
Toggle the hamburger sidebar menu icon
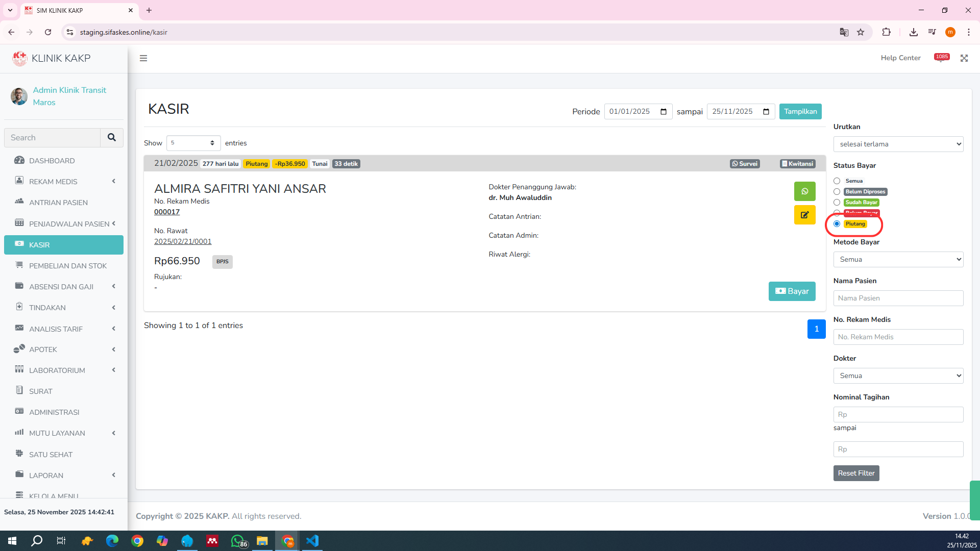[143, 58]
